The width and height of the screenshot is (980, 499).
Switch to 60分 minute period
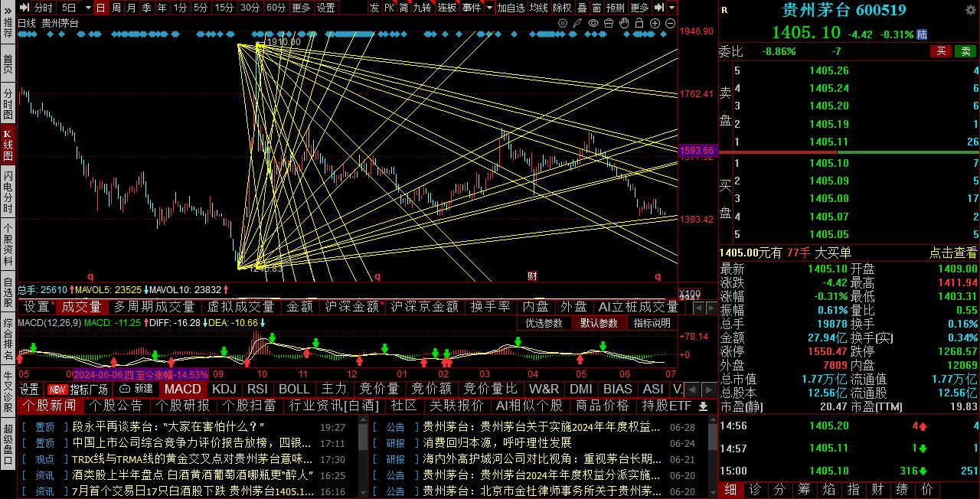click(276, 8)
